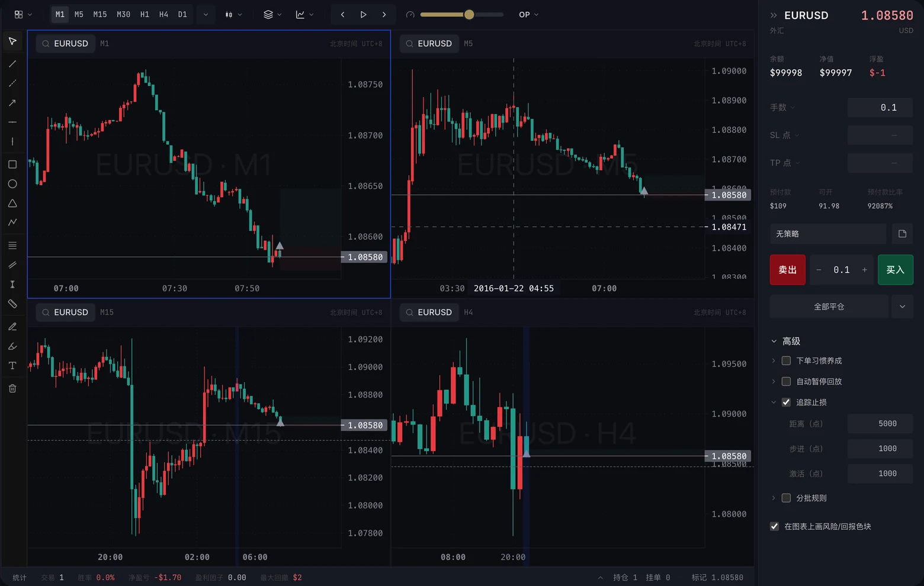Select the text annotation tool
The image size is (924, 586).
coord(12,366)
